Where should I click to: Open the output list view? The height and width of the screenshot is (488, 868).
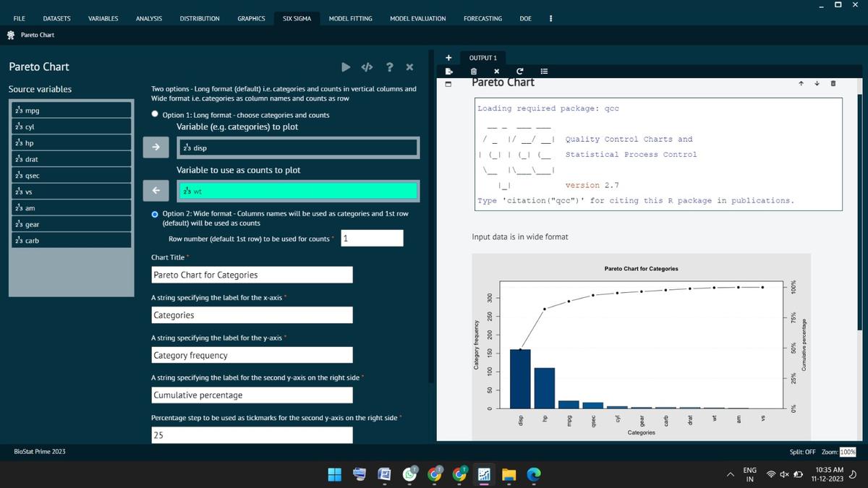tap(545, 71)
